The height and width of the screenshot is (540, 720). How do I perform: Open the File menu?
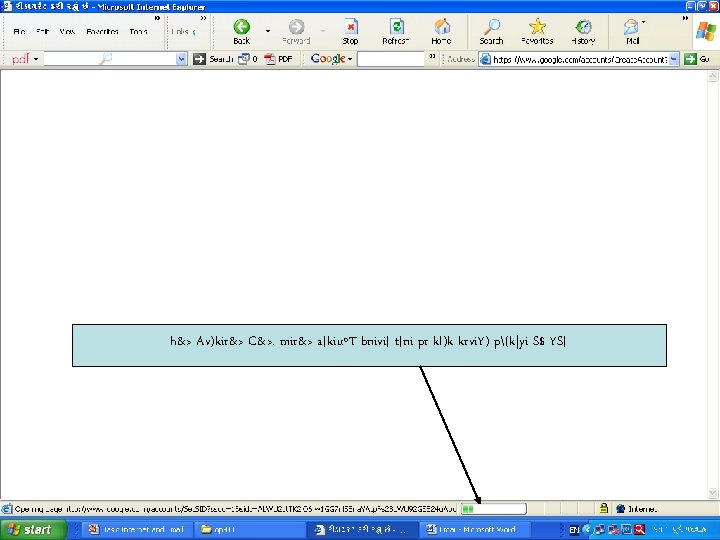tap(19, 31)
